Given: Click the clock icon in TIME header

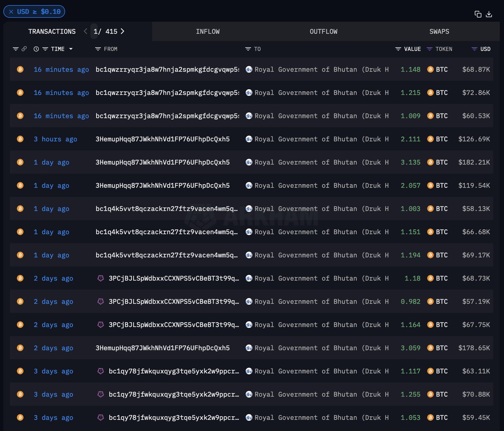Looking at the screenshot, I should pos(36,49).
